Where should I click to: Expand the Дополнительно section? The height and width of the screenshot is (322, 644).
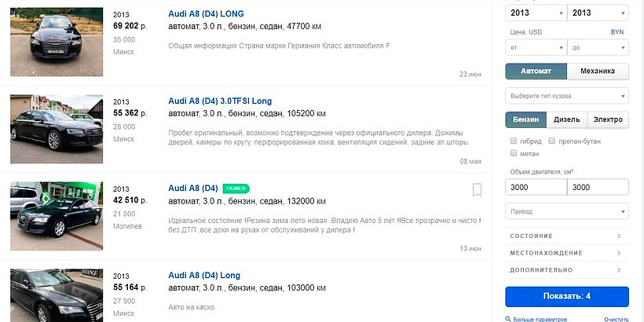point(566,269)
